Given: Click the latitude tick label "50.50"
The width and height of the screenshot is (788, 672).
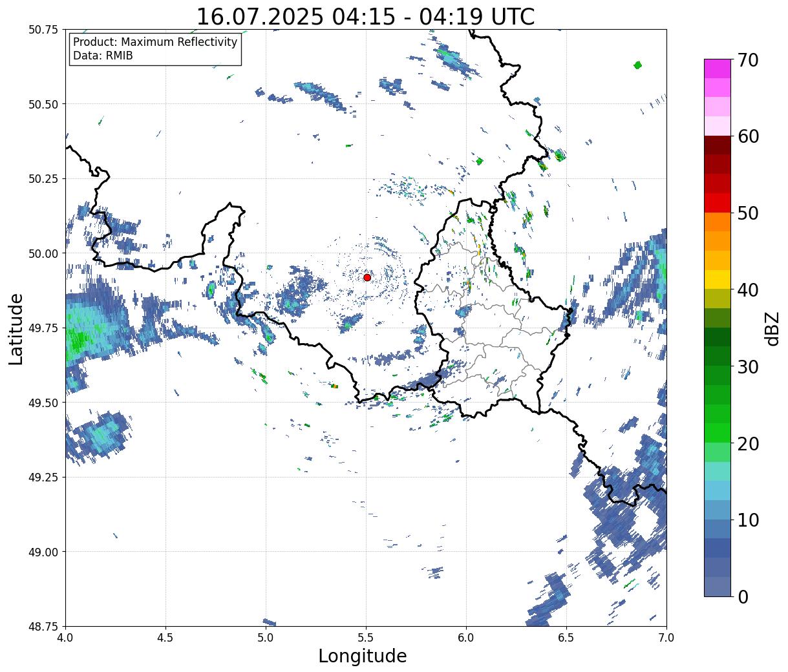Looking at the screenshot, I should point(43,104).
